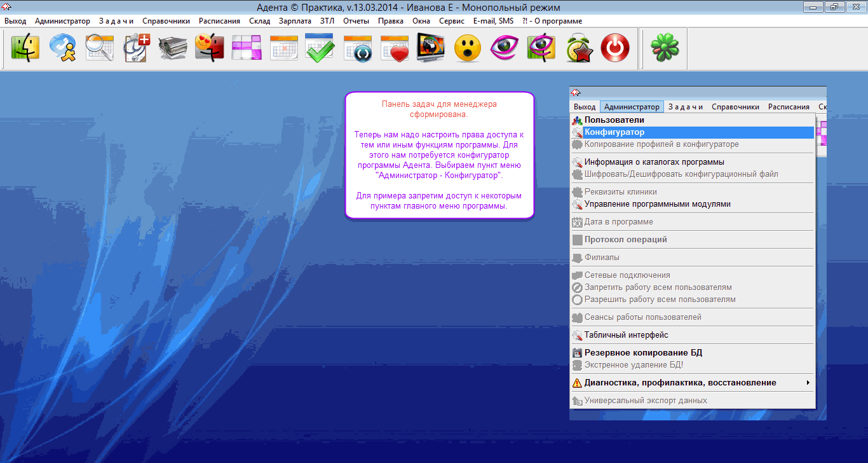Image resolution: width=868 pixels, height=463 pixels.
Task: Click the '?! - О программе' menu item
Action: (x=552, y=21)
